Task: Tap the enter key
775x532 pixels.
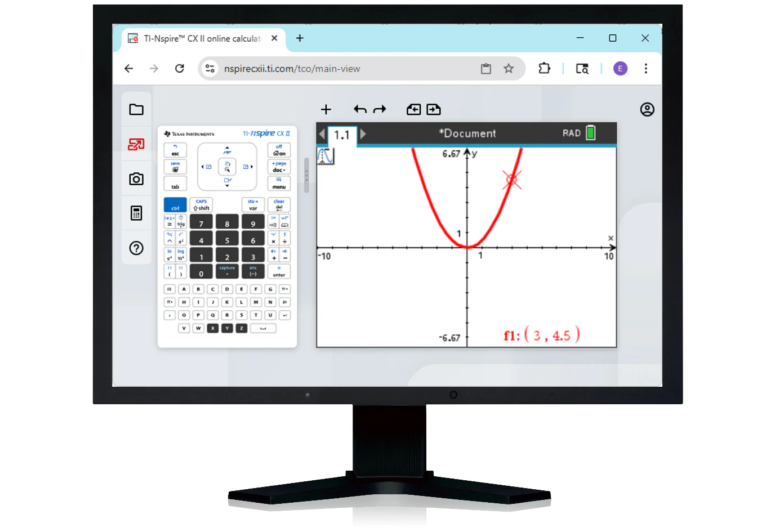Action: (x=279, y=271)
